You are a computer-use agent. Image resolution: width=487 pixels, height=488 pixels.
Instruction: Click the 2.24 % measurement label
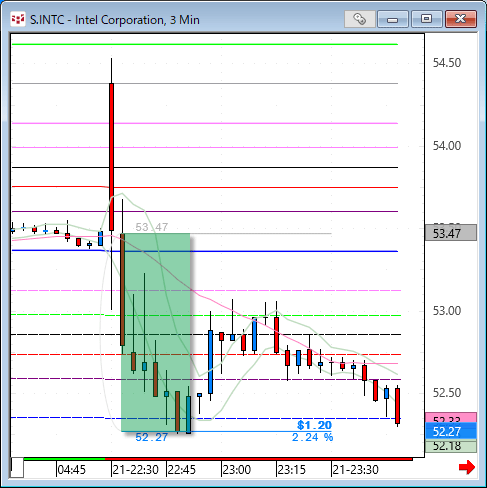pyautogui.click(x=312, y=437)
